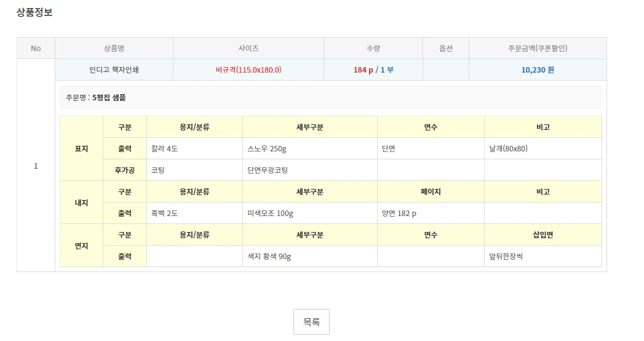Click 앞뒤한장씩 cell
The width and height of the screenshot is (644, 341).
[543, 257]
